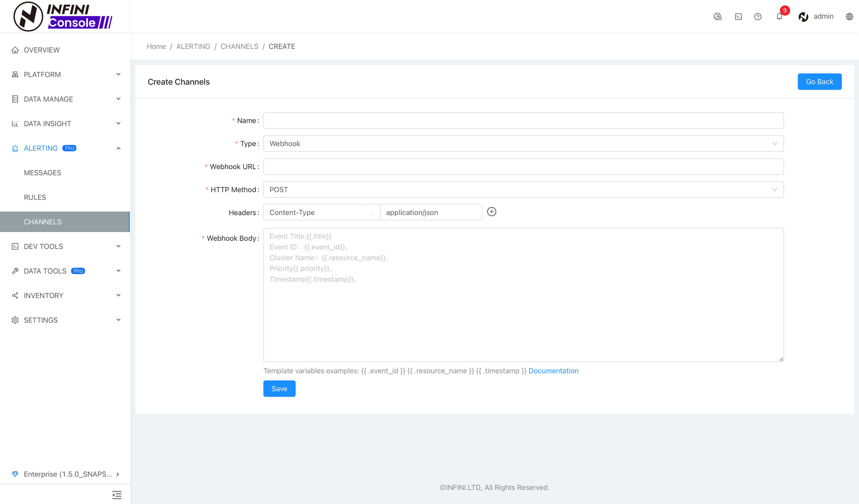Expand the SETTINGS menu chevron
The height and width of the screenshot is (504, 859).
118,320
